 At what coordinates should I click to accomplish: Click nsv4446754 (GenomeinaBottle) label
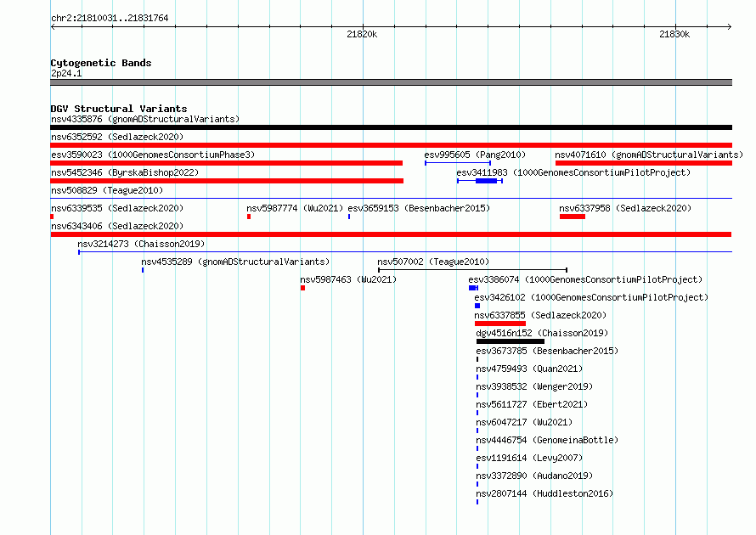[547, 440]
